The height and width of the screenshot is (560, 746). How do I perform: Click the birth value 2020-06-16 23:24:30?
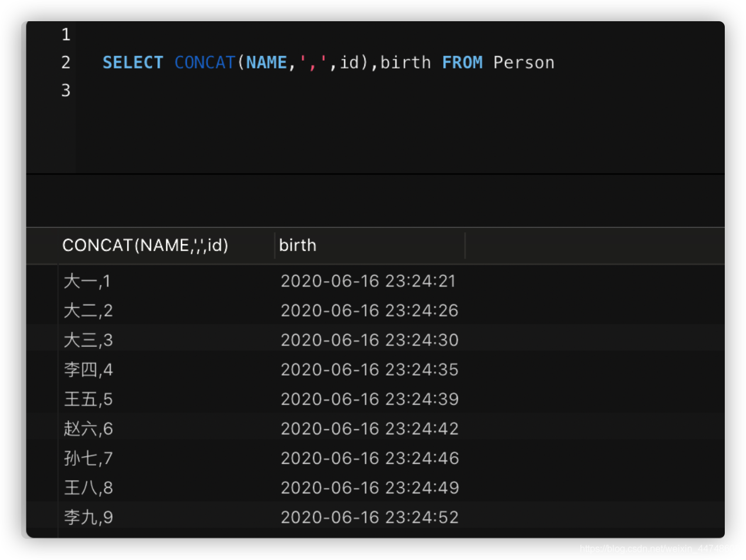tap(369, 340)
